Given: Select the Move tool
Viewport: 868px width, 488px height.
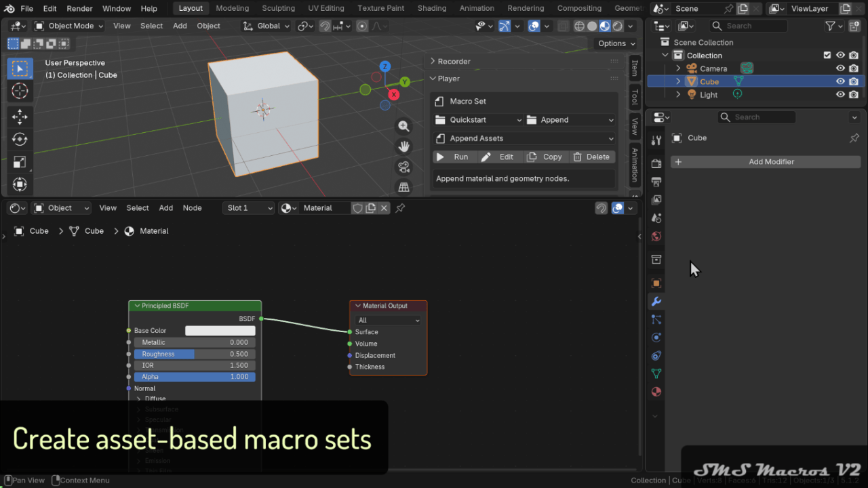Looking at the screenshot, I should (20, 117).
